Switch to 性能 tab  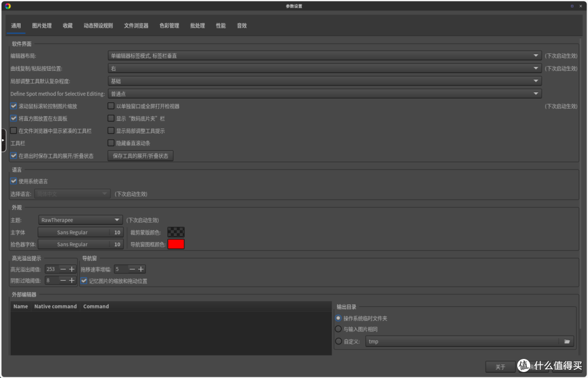click(221, 26)
